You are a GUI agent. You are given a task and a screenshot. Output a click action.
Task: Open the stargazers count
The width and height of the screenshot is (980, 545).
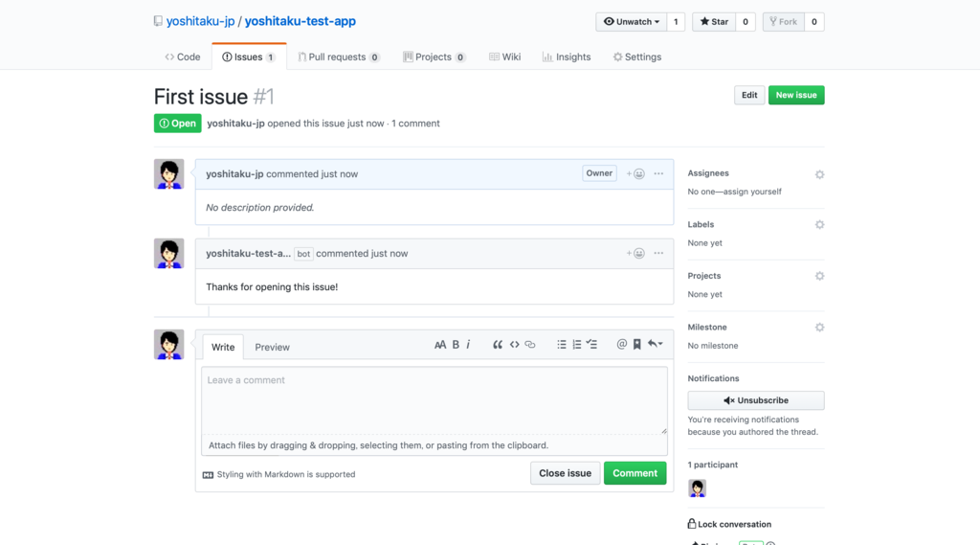[745, 22]
